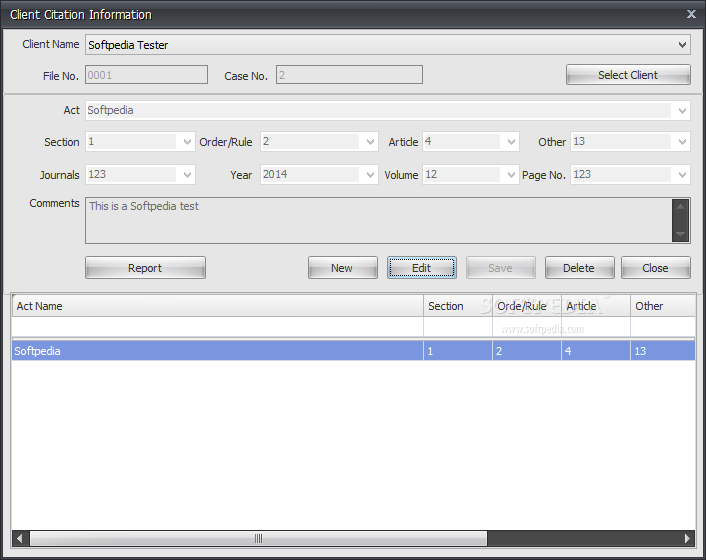Click the Article column header
The height and width of the screenshot is (560, 706).
pos(596,306)
